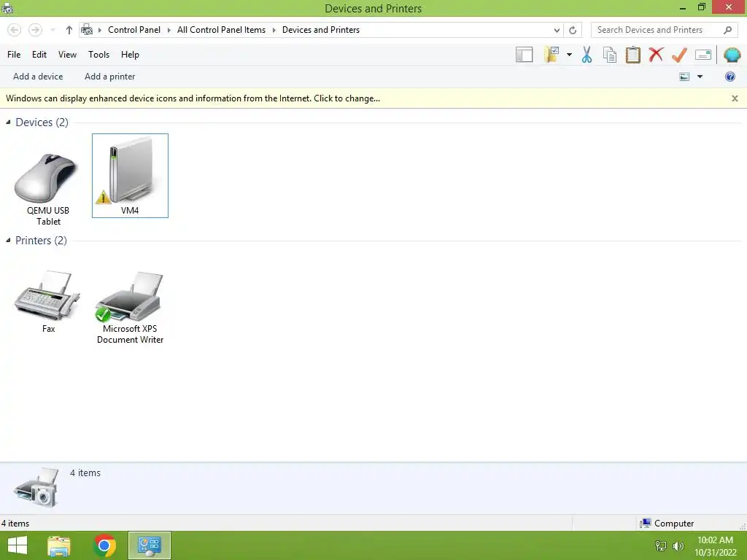Click the magnifier search icon
Image resolution: width=747 pixels, height=560 pixels.
point(727,30)
